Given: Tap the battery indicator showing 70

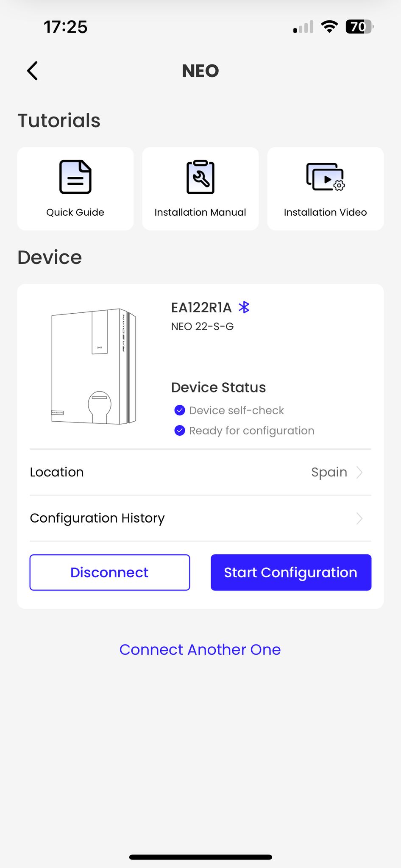Looking at the screenshot, I should coord(358,27).
